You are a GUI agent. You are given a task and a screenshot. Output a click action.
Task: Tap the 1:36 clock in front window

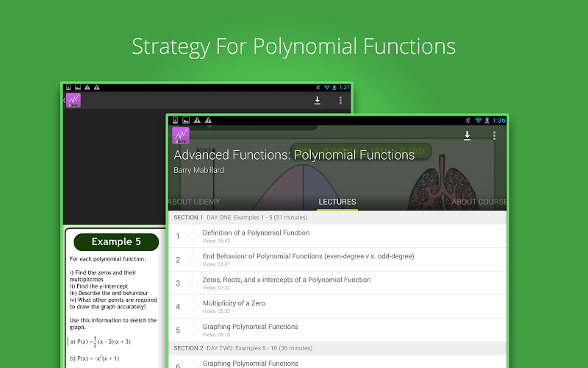pyautogui.click(x=499, y=120)
